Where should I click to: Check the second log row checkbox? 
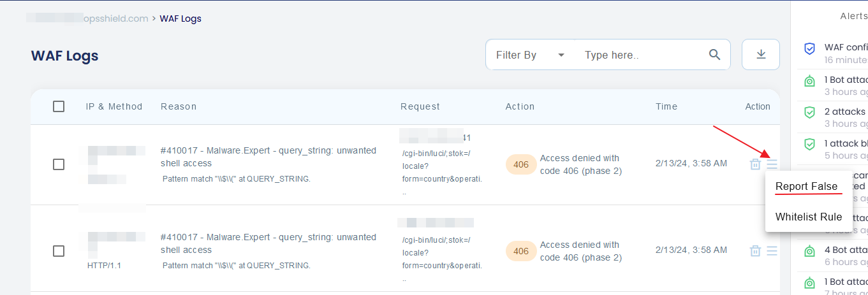point(59,251)
